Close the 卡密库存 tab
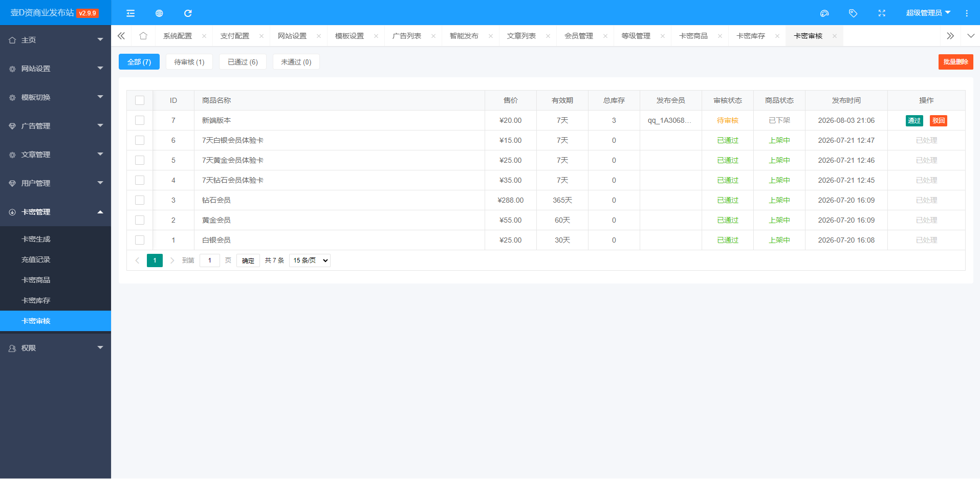This screenshot has width=980, height=479. click(777, 36)
